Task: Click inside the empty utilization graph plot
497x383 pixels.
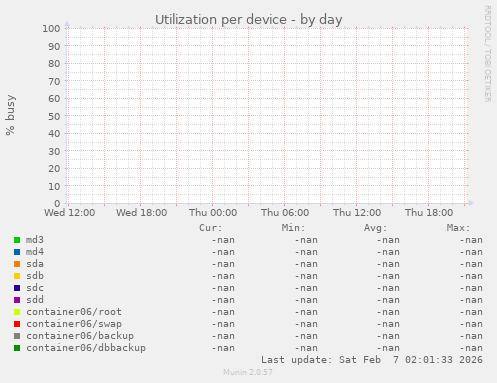Action: (267, 116)
